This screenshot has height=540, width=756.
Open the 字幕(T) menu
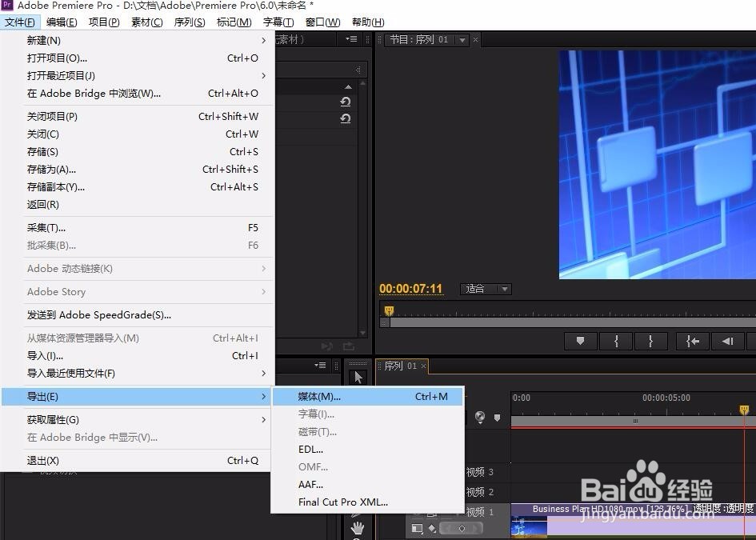click(x=278, y=22)
